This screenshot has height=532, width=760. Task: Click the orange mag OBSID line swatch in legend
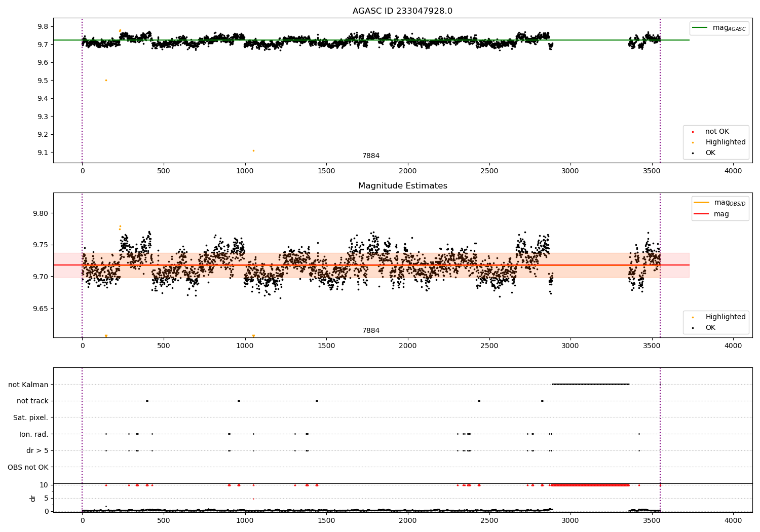point(702,203)
